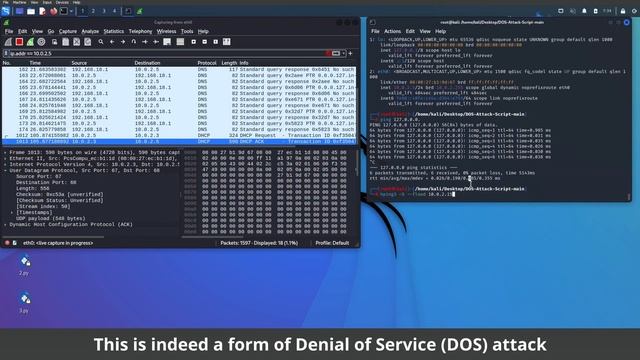640x360 pixels.
Task: Expand the [Timestamps] subtree
Action: coord(12,212)
